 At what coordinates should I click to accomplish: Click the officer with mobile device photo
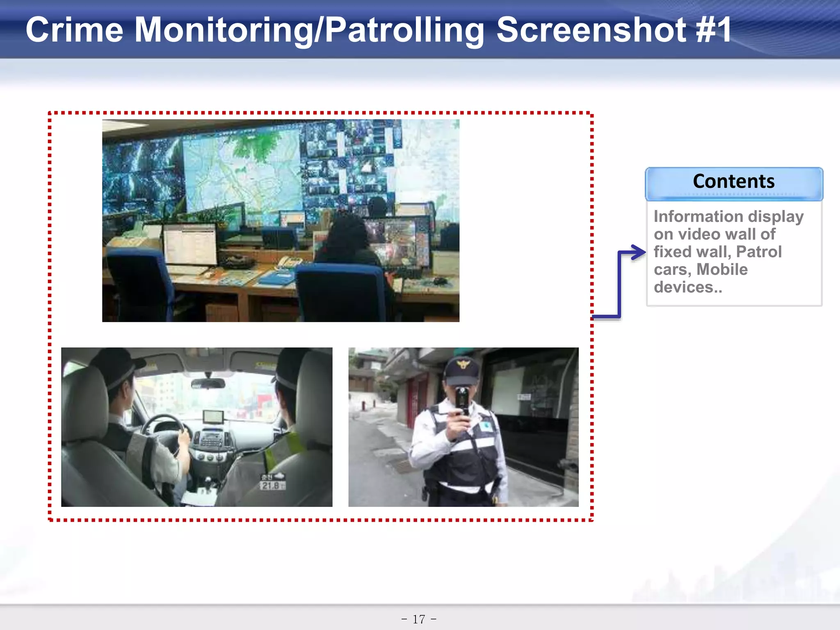pyautogui.click(x=463, y=427)
